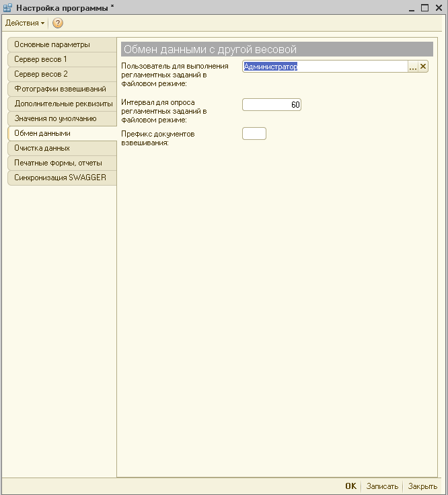This screenshot has height=495, width=448.
Task: Open the Сервер весов 1 tab
Action: (40, 59)
